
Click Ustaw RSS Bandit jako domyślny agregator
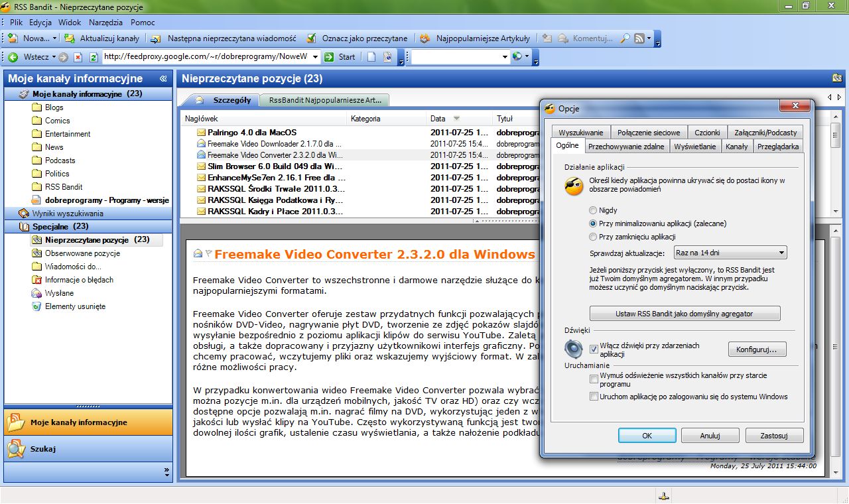[x=685, y=313]
